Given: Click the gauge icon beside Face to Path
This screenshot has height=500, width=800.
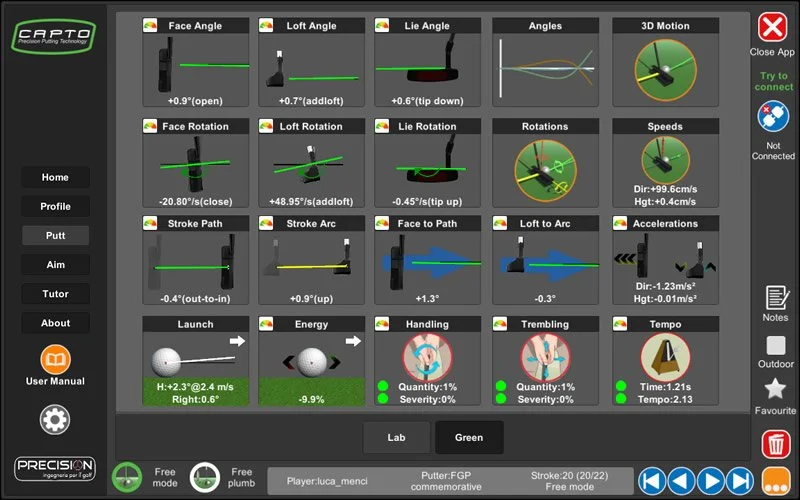Looking at the screenshot, I should (382, 223).
